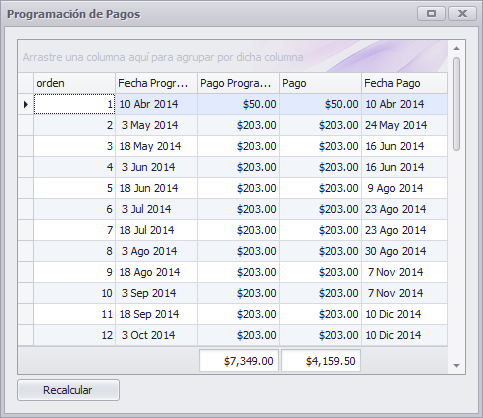Select the 3 Oct 2014 scheduled date cell
The width and height of the screenshot is (483, 418).
coord(156,335)
